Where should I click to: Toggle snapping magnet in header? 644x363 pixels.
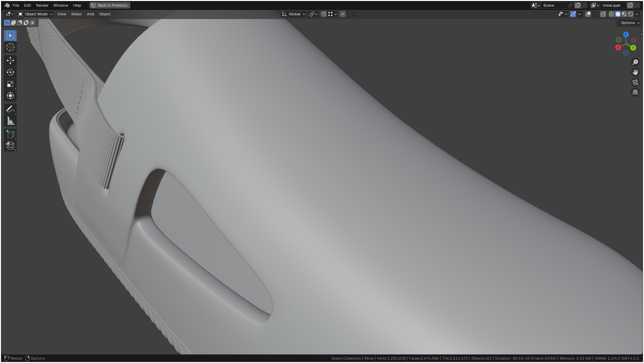[x=323, y=14]
